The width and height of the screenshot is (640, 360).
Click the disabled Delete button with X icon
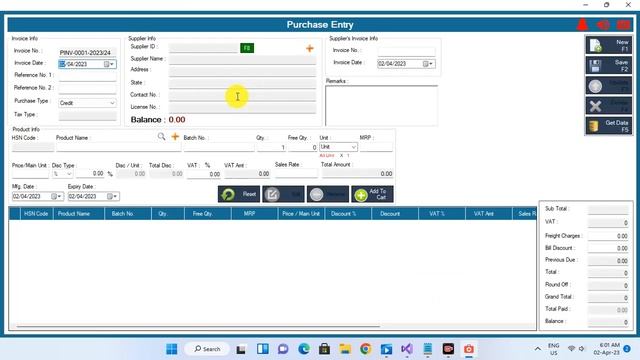[609, 106]
